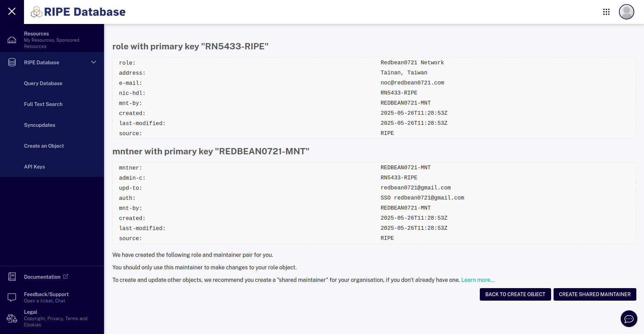644x334 pixels.
Task: Collapse the RIPE Database sidebar section
Action: click(x=93, y=62)
